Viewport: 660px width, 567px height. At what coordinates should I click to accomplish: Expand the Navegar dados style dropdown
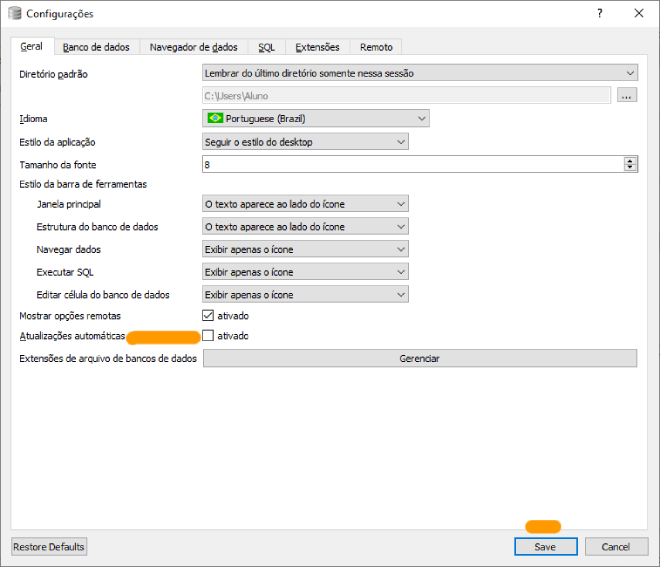click(x=305, y=249)
